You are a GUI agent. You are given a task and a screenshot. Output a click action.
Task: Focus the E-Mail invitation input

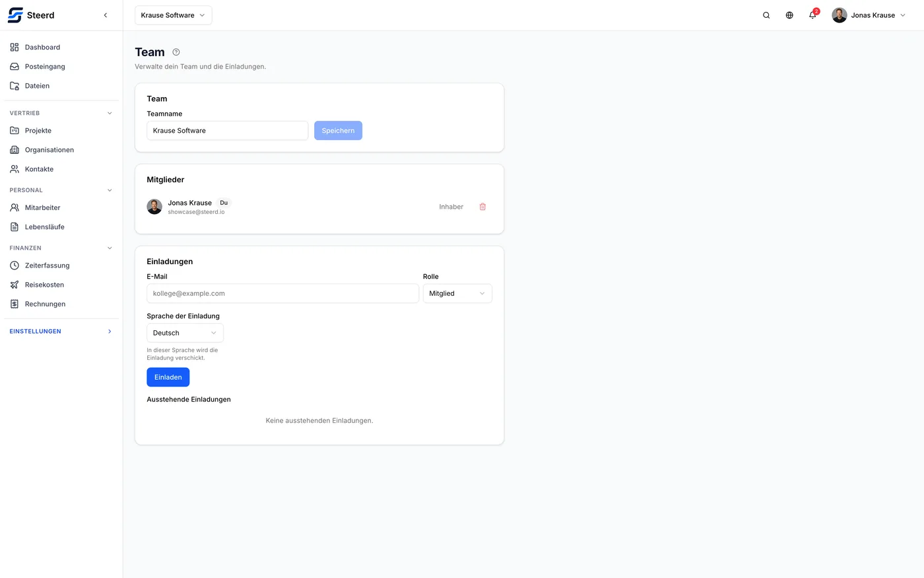coord(283,293)
